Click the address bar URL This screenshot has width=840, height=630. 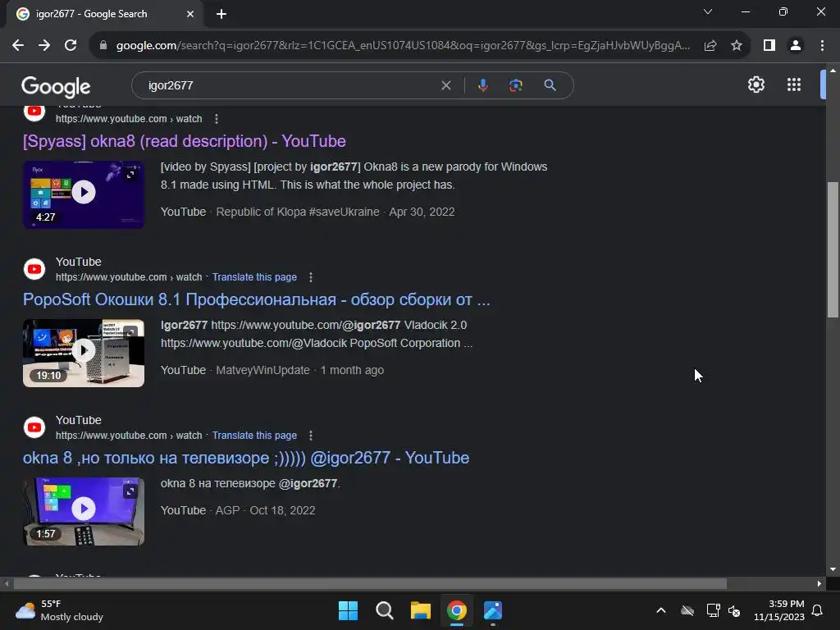(x=403, y=46)
